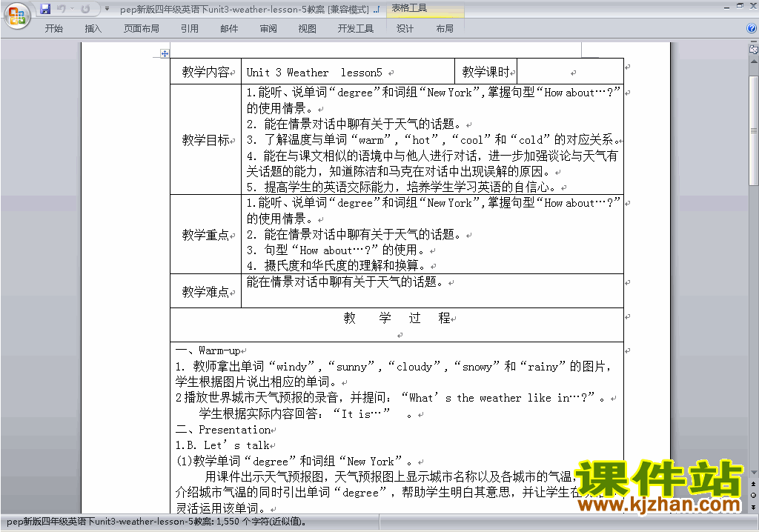Click the empty cell beside 教学课时
This screenshot has height=532, width=759.
click(570, 72)
